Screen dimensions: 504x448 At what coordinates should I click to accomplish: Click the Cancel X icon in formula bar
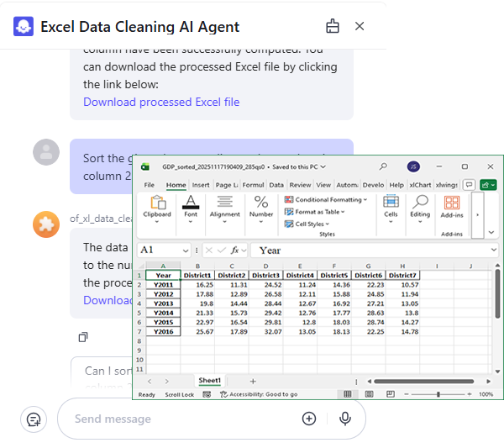click(209, 250)
